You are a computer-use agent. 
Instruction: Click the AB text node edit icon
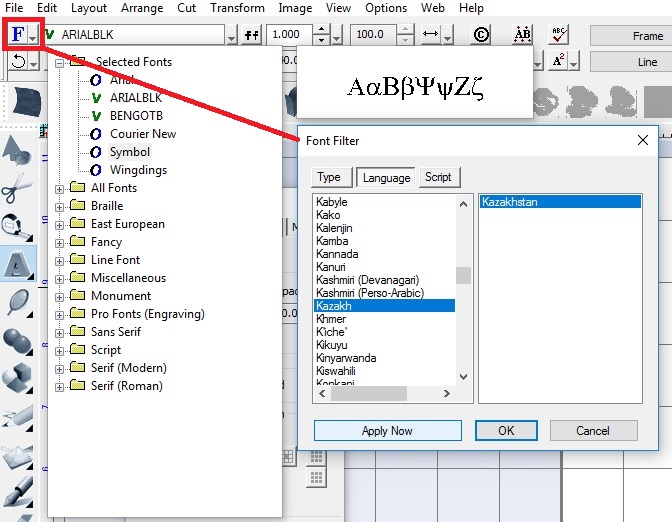pos(522,34)
